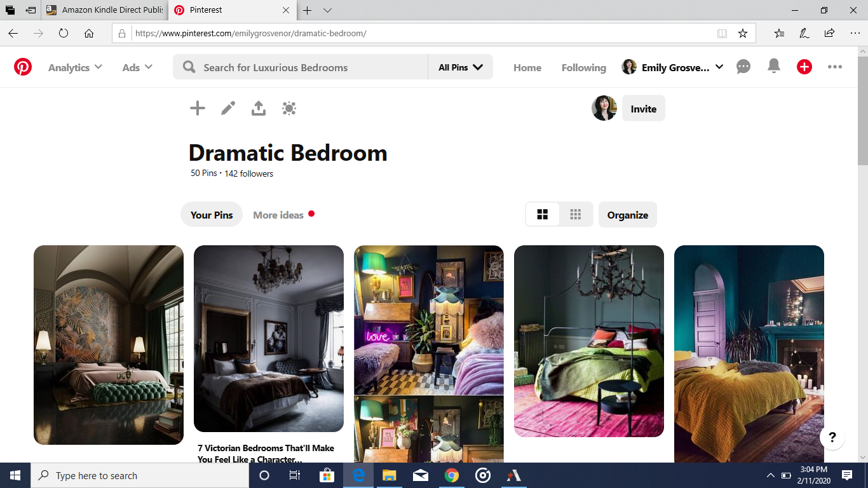868x488 pixels.
Task: Show hidden system tray icons
Action: pos(770,475)
